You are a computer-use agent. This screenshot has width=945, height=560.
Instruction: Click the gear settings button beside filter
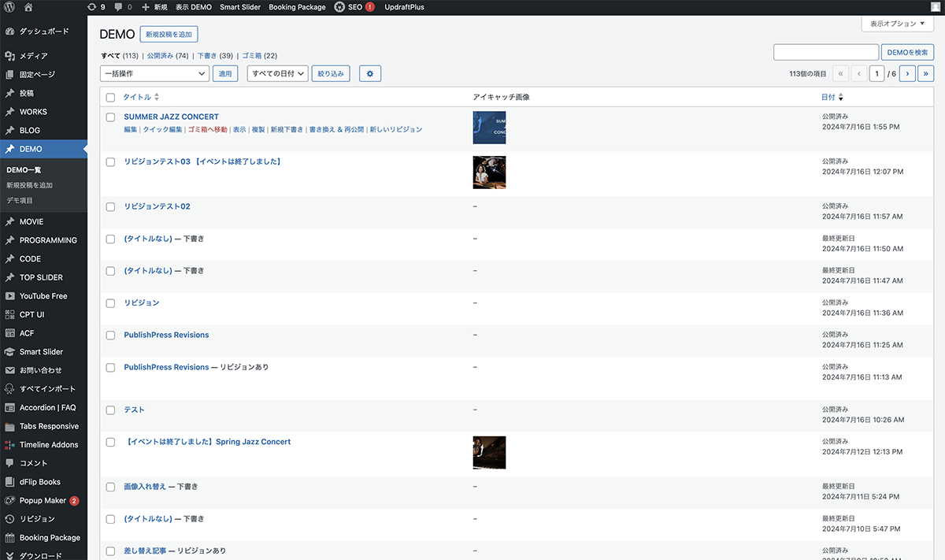point(370,73)
